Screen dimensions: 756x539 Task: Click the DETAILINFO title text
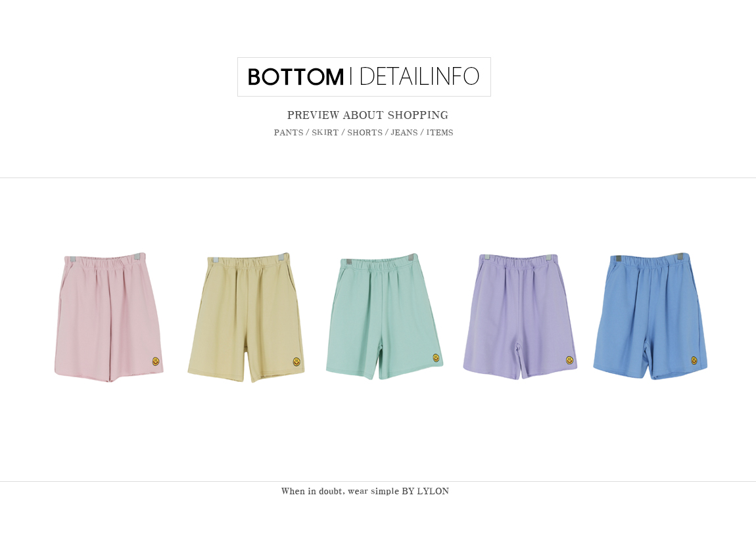pos(419,77)
